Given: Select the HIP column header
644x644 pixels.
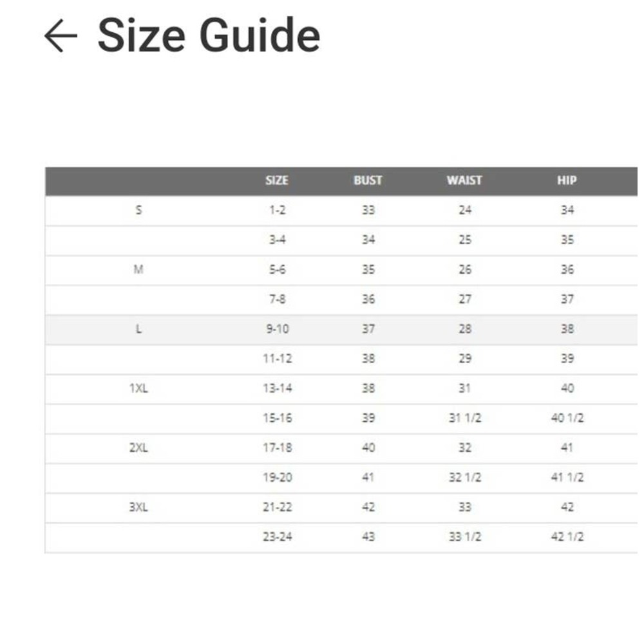Looking at the screenshot, I should [567, 180].
